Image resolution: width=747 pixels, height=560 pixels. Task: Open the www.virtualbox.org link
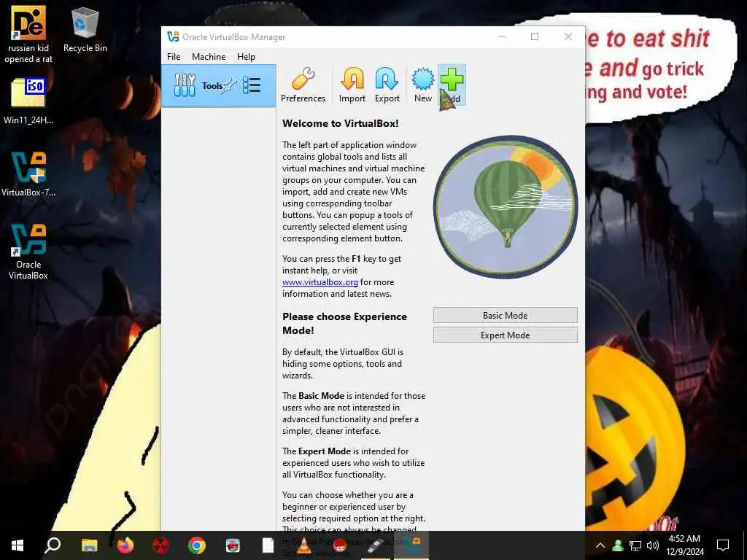click(x=320, y=282)
